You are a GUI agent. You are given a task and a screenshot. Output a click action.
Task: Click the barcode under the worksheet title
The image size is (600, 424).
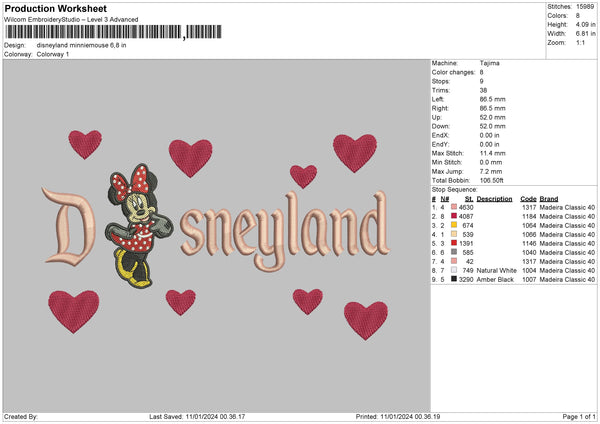113,32
